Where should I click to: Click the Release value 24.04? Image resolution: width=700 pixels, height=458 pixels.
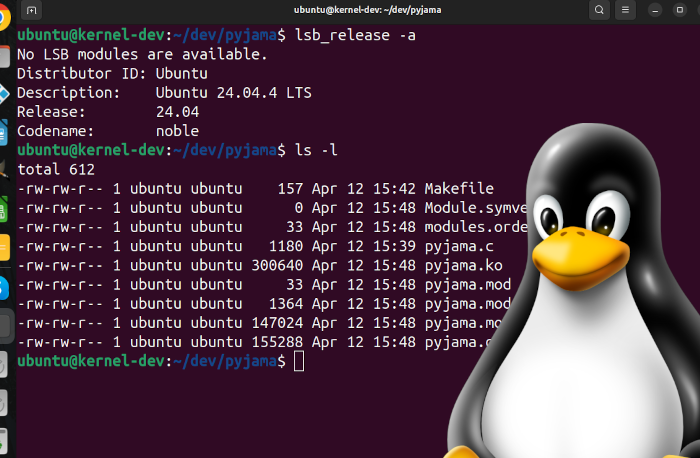[177, 112]
